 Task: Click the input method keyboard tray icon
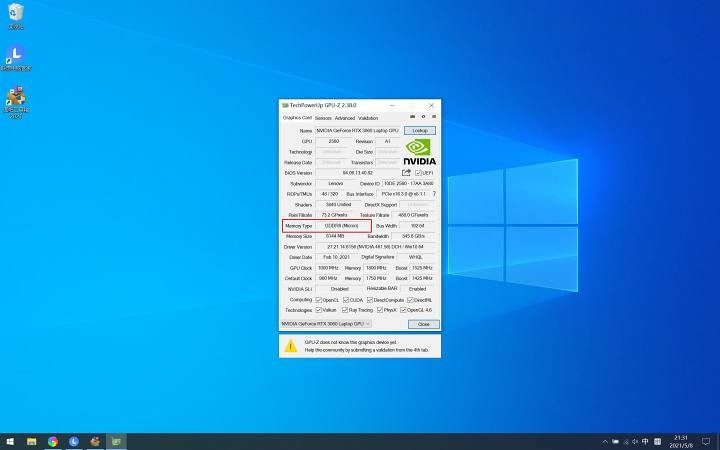coord(657,442)
